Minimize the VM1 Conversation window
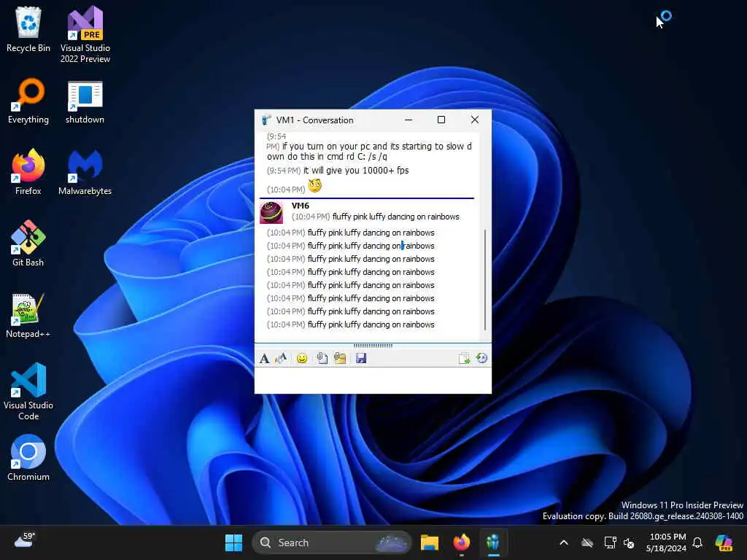This screenshot has width=747, height=560. pyautogui.click(x=409, y=120)
